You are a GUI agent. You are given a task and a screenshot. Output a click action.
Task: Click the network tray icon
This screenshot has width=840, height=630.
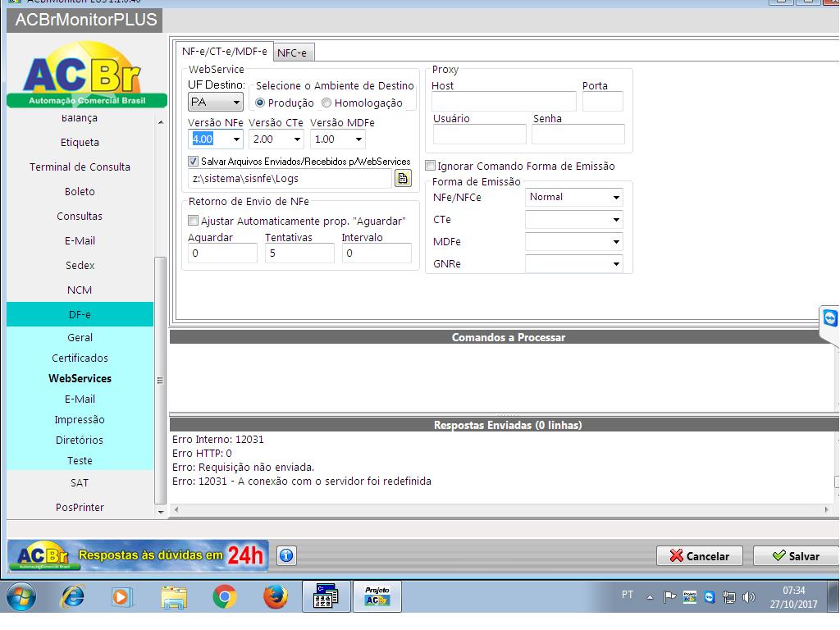click(x=729, y=596)
